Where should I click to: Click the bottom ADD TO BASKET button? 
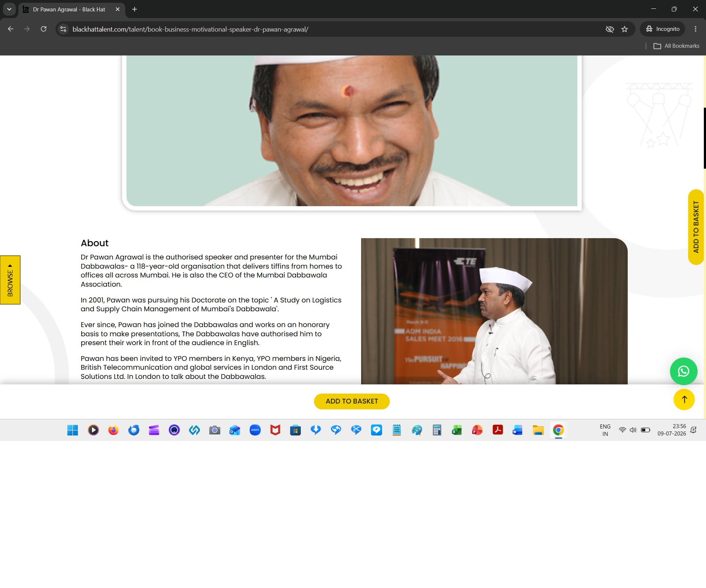(352, 401)
